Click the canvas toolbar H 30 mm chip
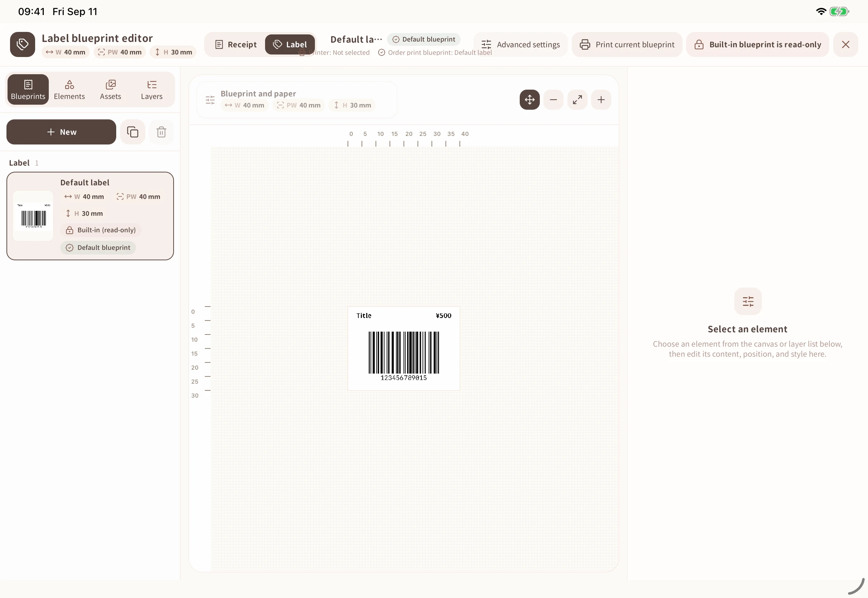The image size is (868, 598). click(x=352, y=105)
